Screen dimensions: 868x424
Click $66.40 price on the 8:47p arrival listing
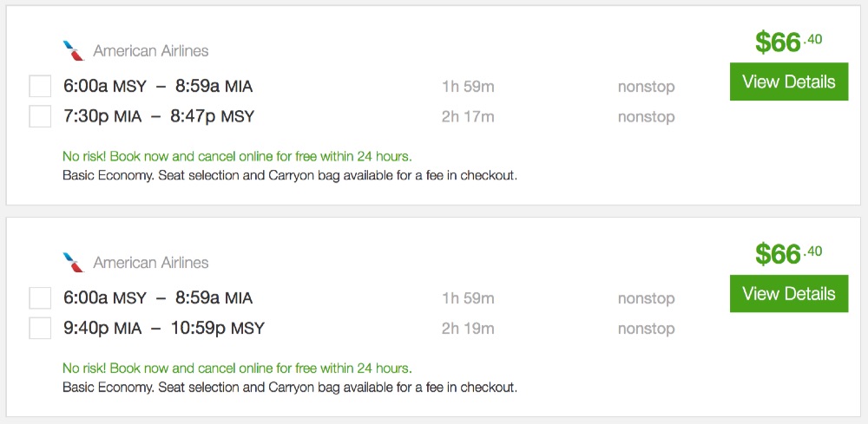pyautogui.click(x=787, y=42)
